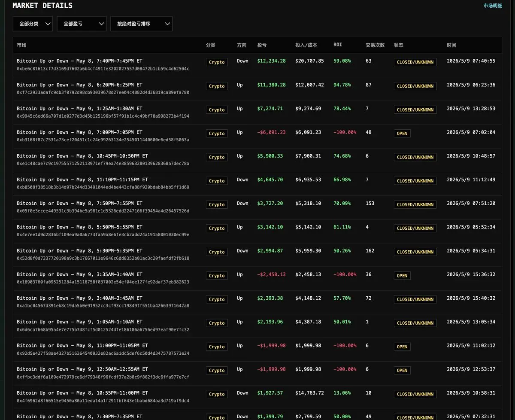Viewport: 515px width, 420px height.
Task: Select hash starting 0x4f6962d8f66515e9
Action: point(103,401)
